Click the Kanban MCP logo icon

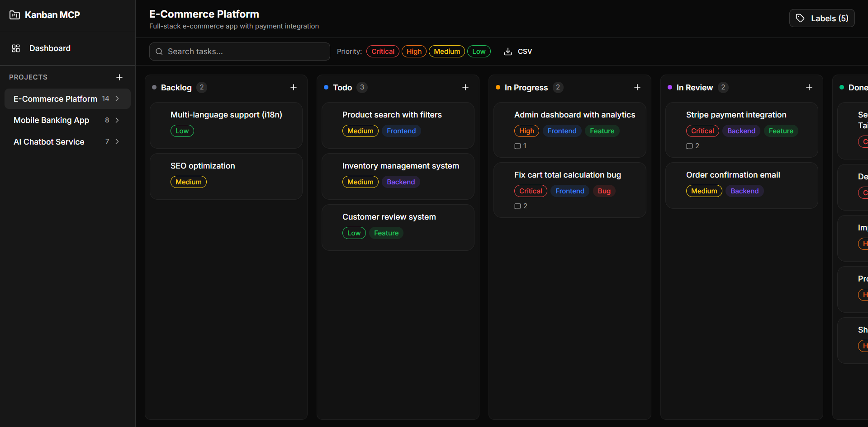coord(14,15)
